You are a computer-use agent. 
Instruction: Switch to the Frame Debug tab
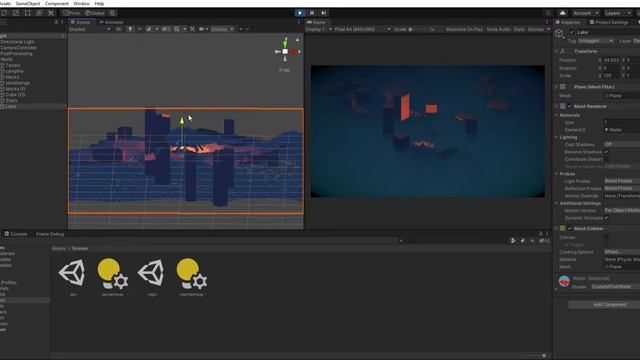point(50,234)
